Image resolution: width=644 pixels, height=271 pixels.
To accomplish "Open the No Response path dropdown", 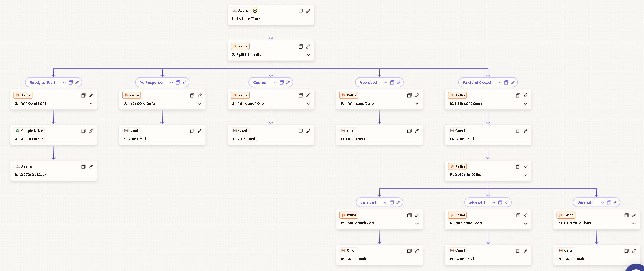I will pyautogui.click(x=171, y=83).
